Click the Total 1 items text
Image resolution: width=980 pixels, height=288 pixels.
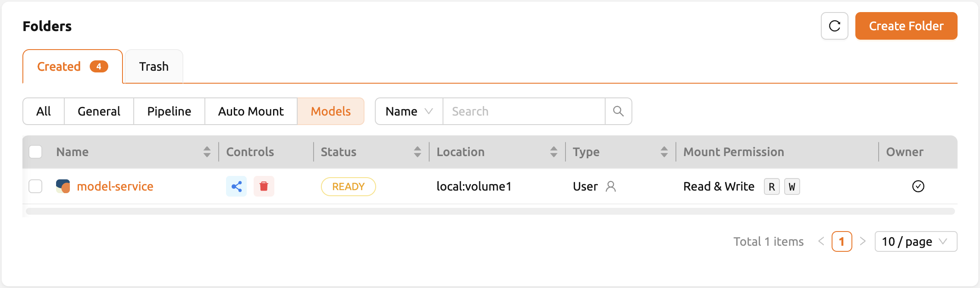pos(769,241)
